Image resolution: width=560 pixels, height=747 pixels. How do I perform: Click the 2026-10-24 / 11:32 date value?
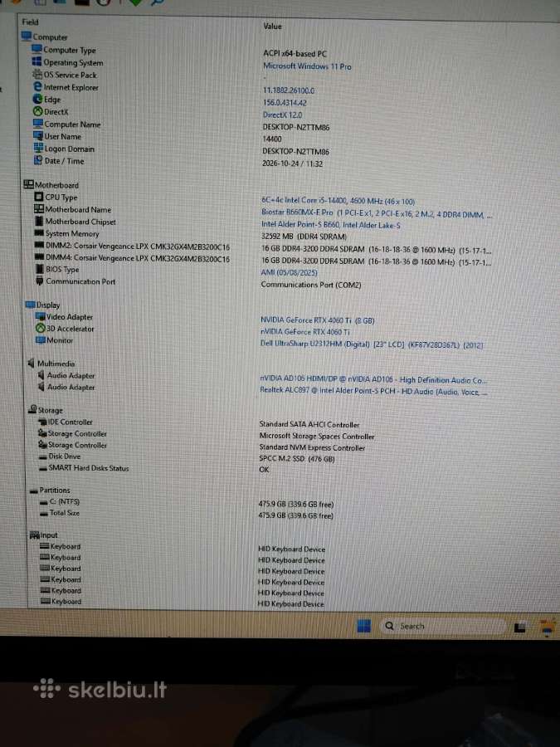coord(292,164)
